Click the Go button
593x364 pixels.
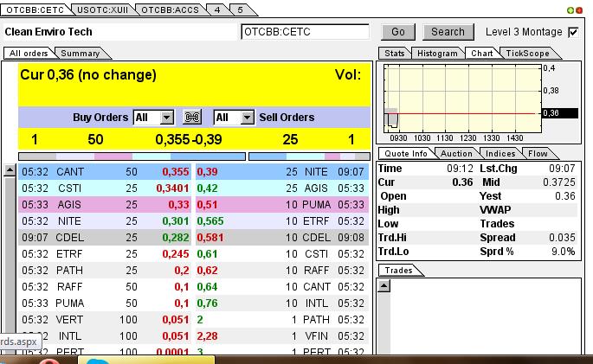(398, 32)
